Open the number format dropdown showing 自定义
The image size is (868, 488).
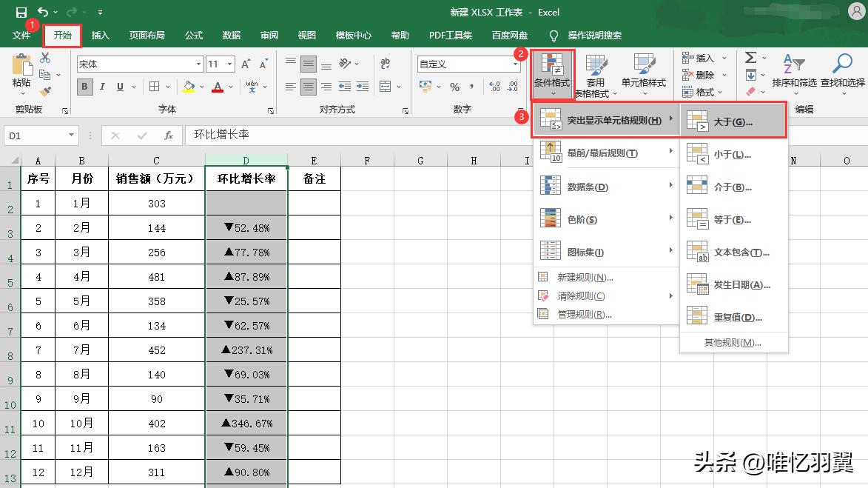pyautogui.click(x=516, y=62)
